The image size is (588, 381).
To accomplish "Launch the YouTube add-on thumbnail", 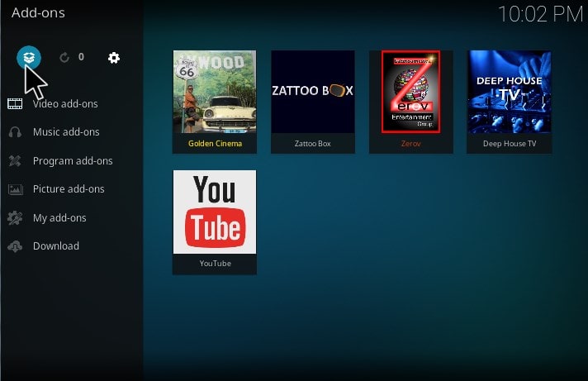I will pyautogui.click(x=215, y=212).
